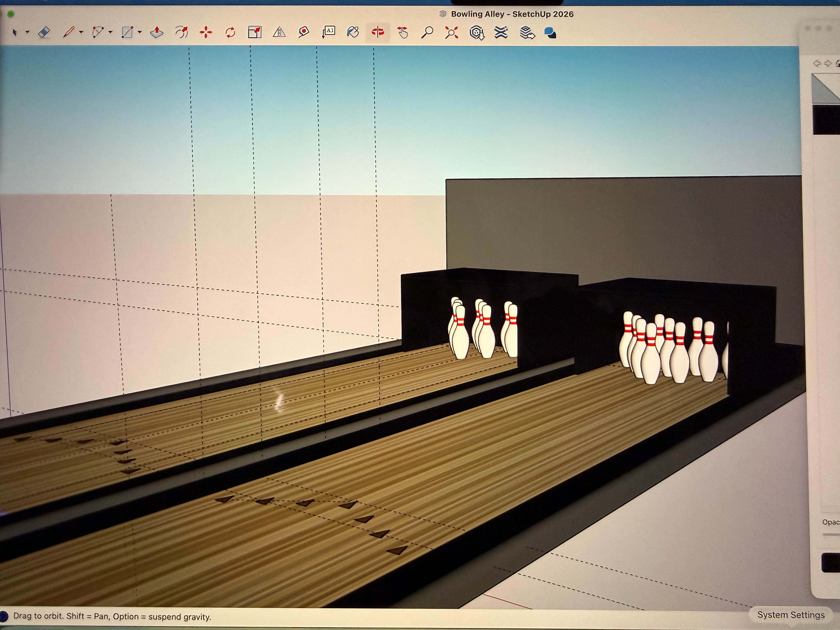The height and width of the screenshot is (630, 840).
Task: Select the Rotate tool
Action: pyautogui.click(x=230, y=33)
